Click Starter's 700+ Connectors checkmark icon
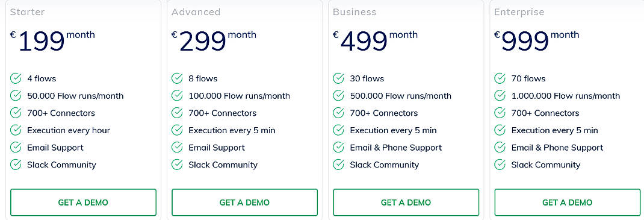644x220 pixels. tap(16, 113)
